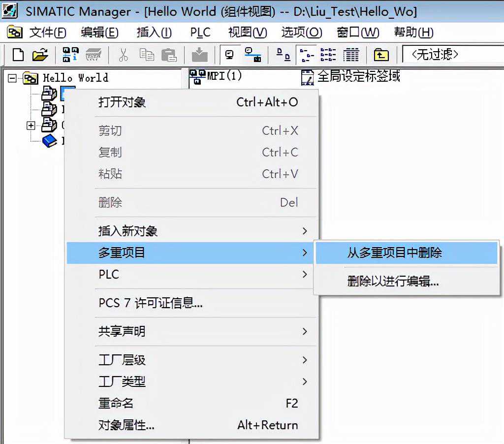
Task: Switch to Details view in toolbar
Action: point(351,54)
